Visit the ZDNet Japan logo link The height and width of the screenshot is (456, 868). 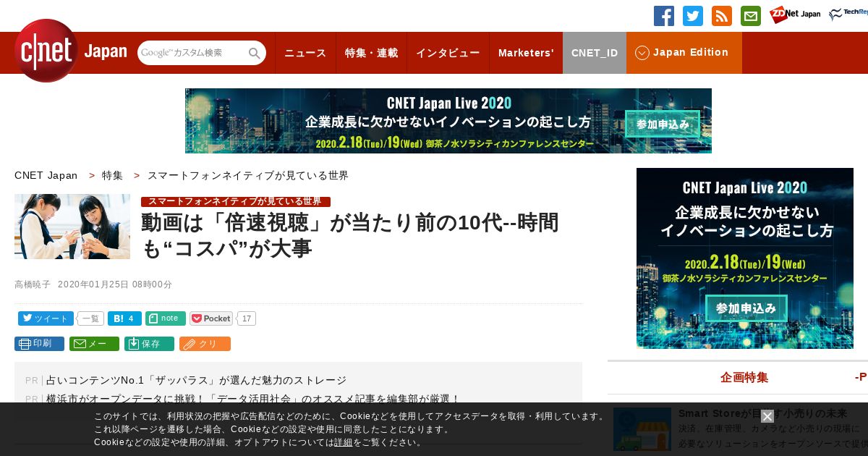pyautogui.click(x=795, y=14)
